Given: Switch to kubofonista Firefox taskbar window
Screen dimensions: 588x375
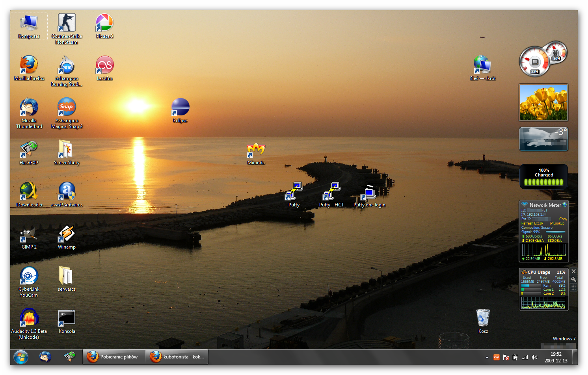Looking at the screenshot, I should pyautogui.click(x=177, y=357).
